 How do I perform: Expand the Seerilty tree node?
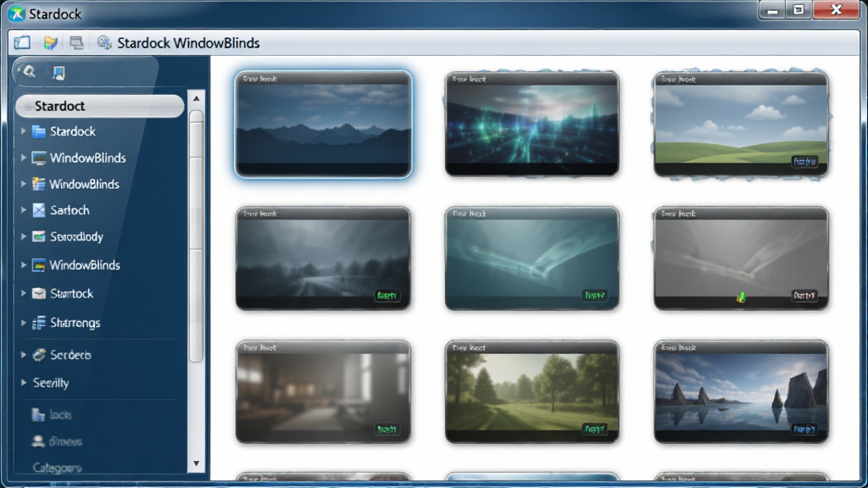(x=23, y=382)
